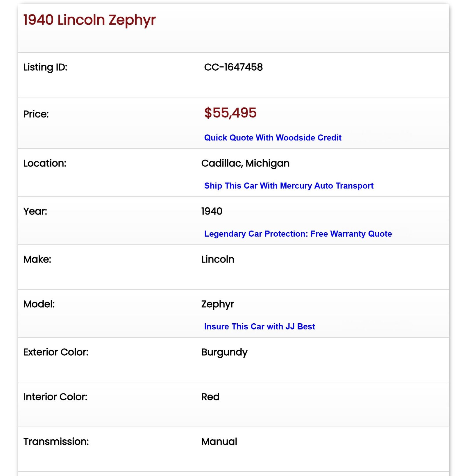Click the Lincoln make value
The image size is (465, 476).
pos(218,259)
